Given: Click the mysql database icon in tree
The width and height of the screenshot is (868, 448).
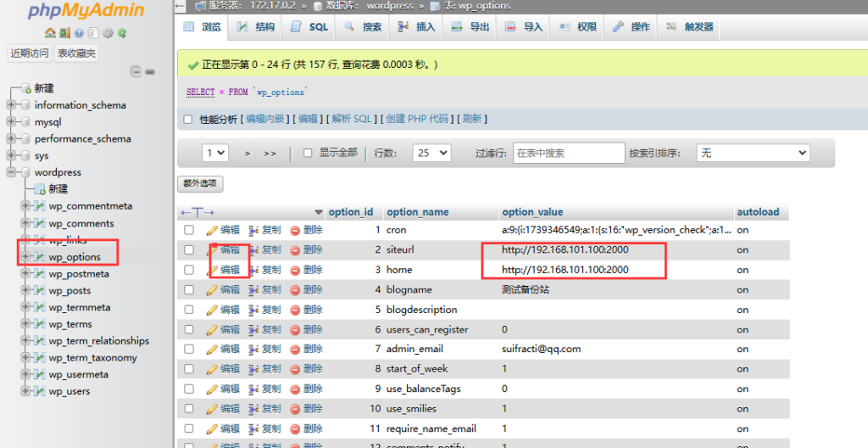Looking at the screenshot, I should coord(25,122).
